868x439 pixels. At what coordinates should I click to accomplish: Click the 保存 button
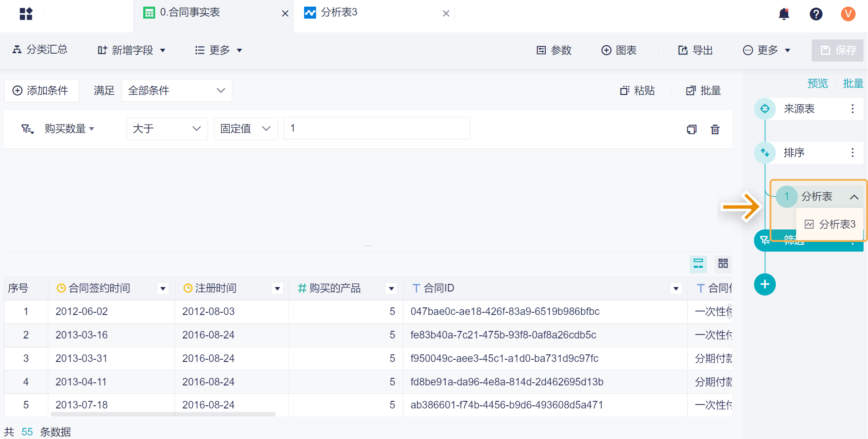[837, 50]
